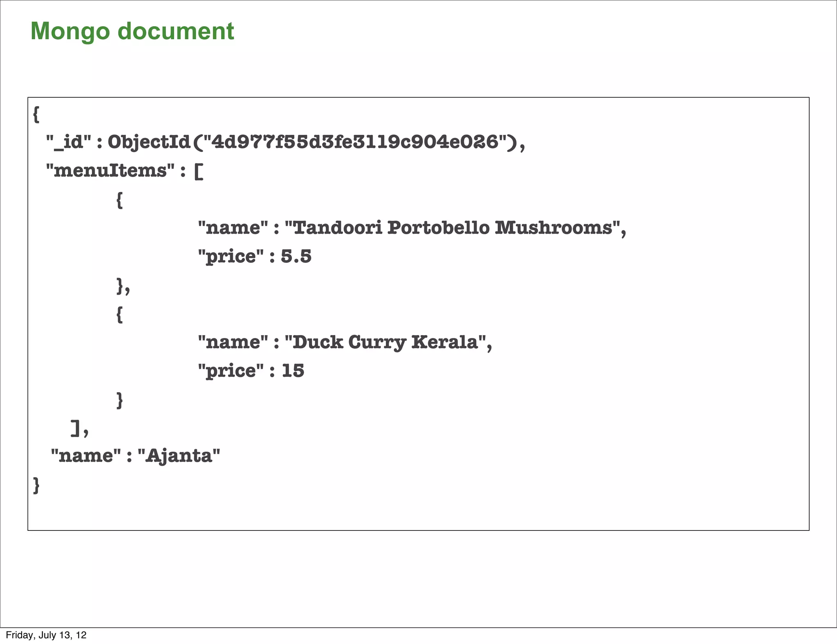This screenshot has width=837, height=644.
Task: Click the first opening curly brace
Action: point(36,114)
